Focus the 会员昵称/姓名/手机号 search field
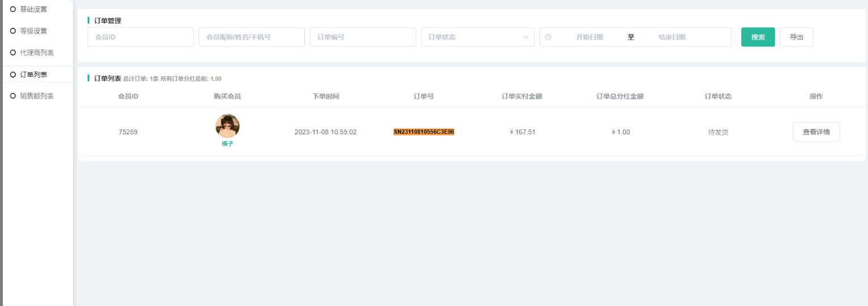Viewport: 868px width, 306px height. [x=251, y=37]
